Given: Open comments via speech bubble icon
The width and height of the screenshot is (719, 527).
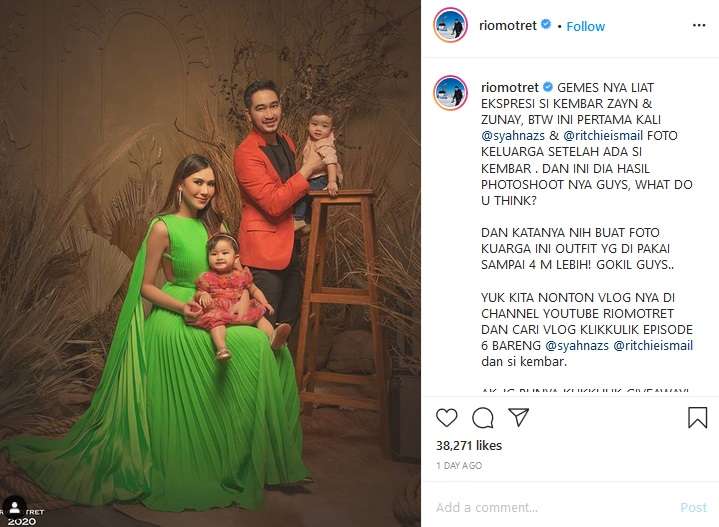Looking at the screenshot, I should [x=482, y=418].
